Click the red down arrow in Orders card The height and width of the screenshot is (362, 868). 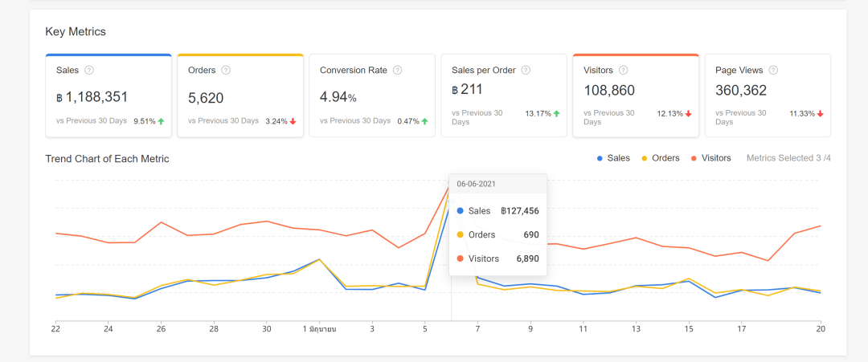tap(293, 121)
